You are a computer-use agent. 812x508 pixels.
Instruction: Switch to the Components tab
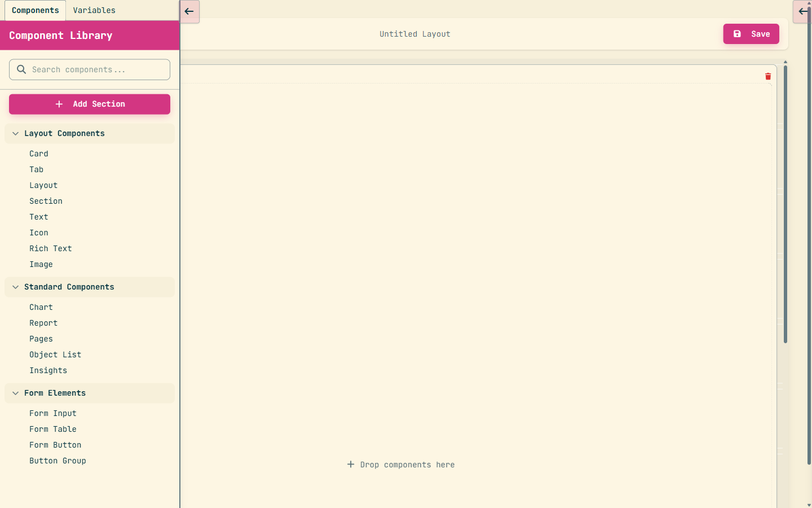pyautogui.click(x=35, y=10)
